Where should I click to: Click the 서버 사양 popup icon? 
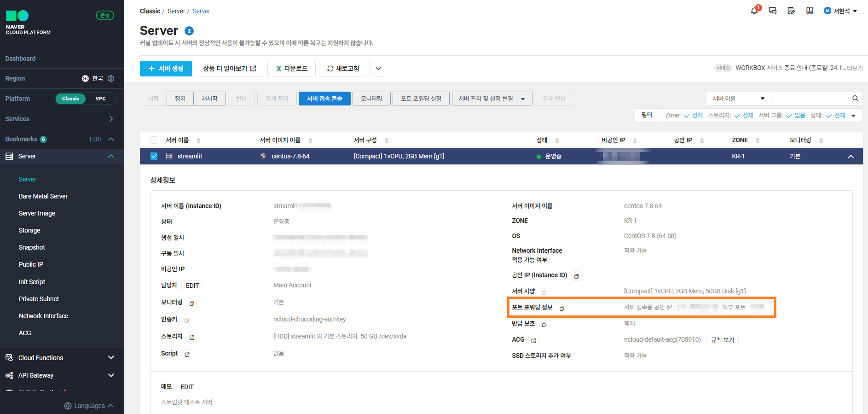(544, 292)
